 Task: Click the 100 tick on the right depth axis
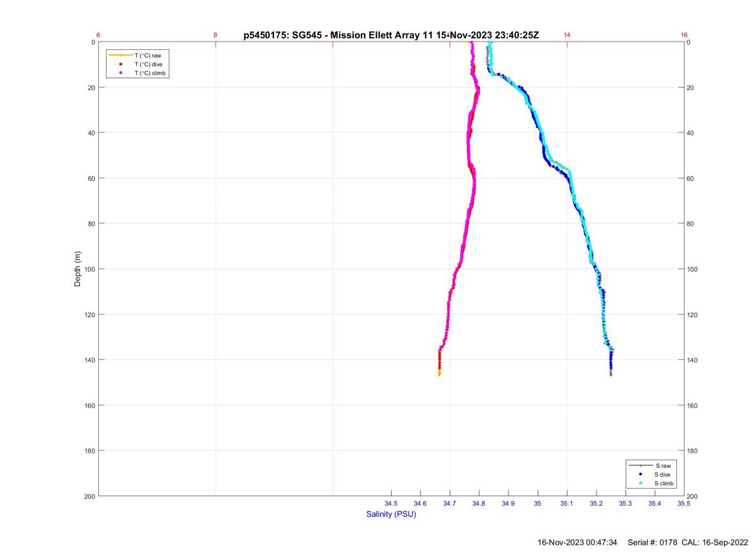pyautogui.click(x=693, y=269)
